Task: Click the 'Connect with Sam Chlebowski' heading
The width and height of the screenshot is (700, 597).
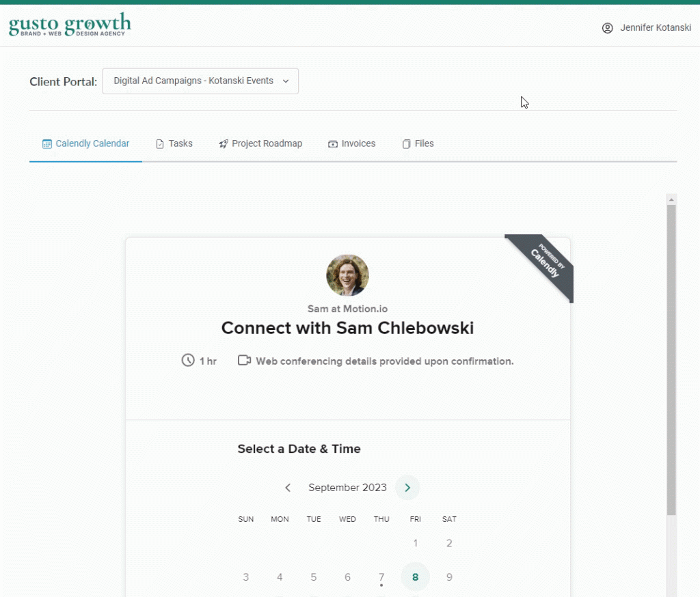Action: [347, 328]
